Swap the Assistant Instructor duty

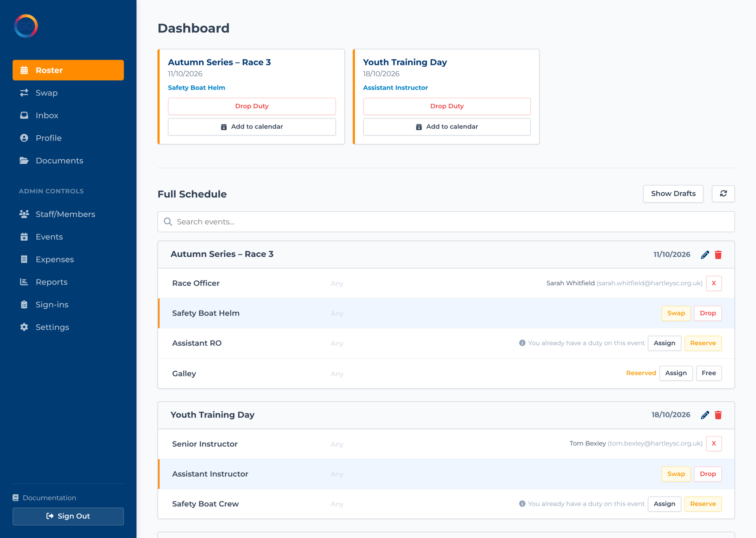pos(676,474)
